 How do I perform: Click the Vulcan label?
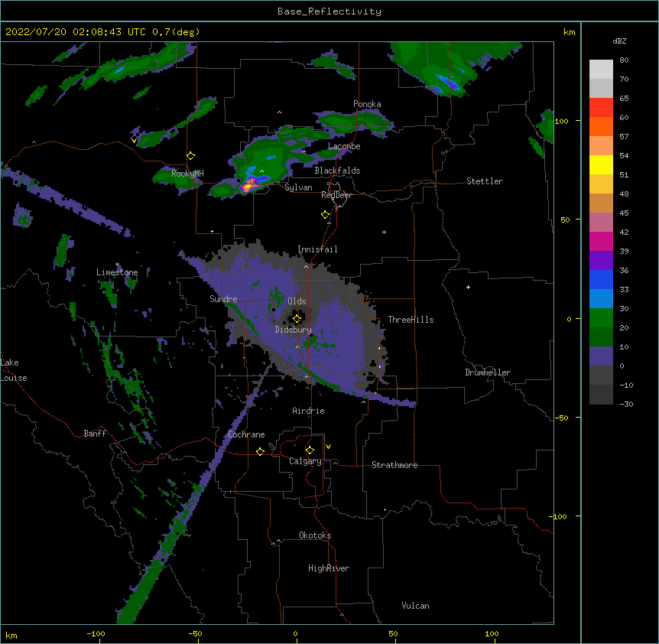(x=415, y=606)
